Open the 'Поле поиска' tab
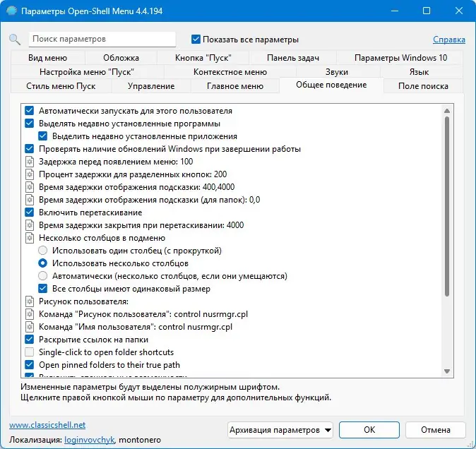The width and height of the screenshot is (476, 449). 423,86
